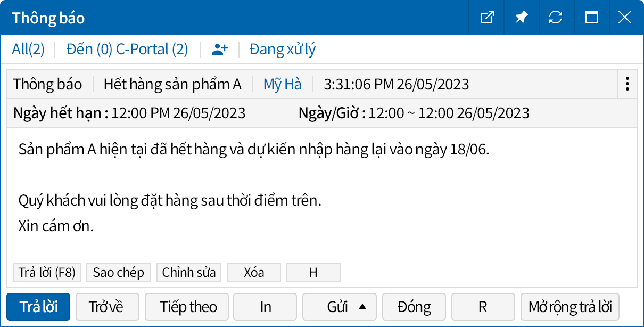The width and height of the screenshot is (644, 327).
Task: Edit the notification via Chỉnh sửa
Action: coord(189,272)
